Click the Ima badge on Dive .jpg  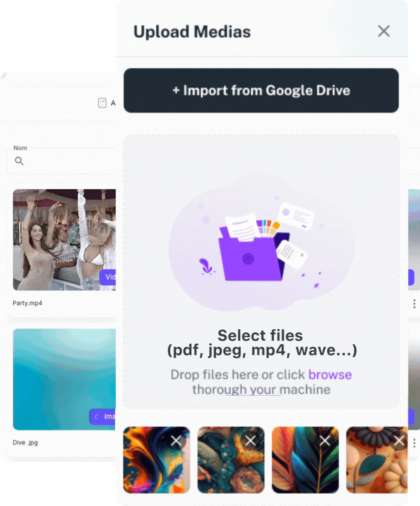coord(103,416)
